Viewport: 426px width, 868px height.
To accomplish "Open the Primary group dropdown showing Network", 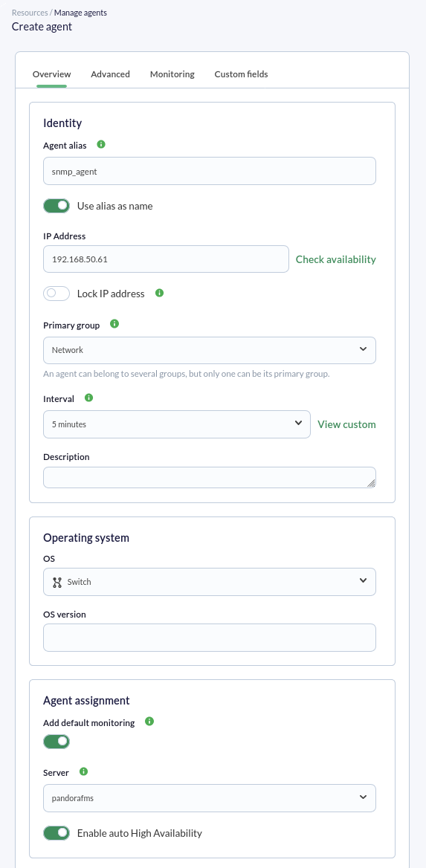I will click(210, 350).
